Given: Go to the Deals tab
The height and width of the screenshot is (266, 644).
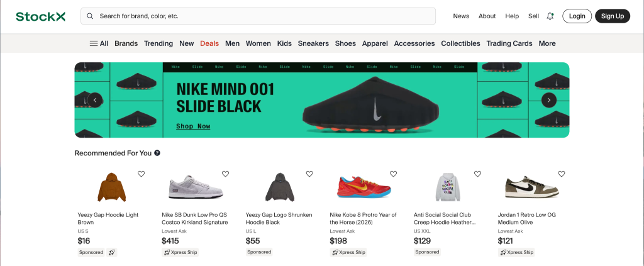Looking at the screenshot, I should point(209,43).
